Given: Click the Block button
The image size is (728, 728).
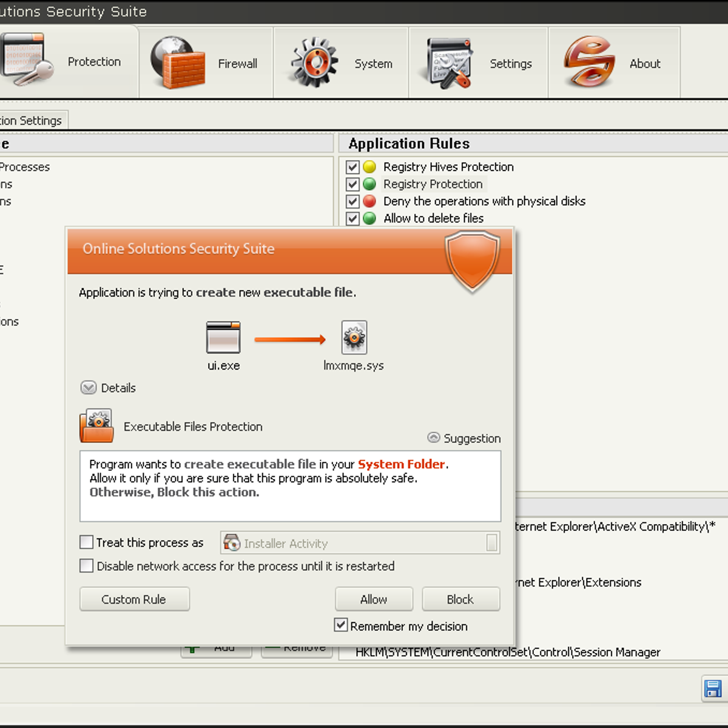Looking at the screenshot, I should (x=460, y=599).
